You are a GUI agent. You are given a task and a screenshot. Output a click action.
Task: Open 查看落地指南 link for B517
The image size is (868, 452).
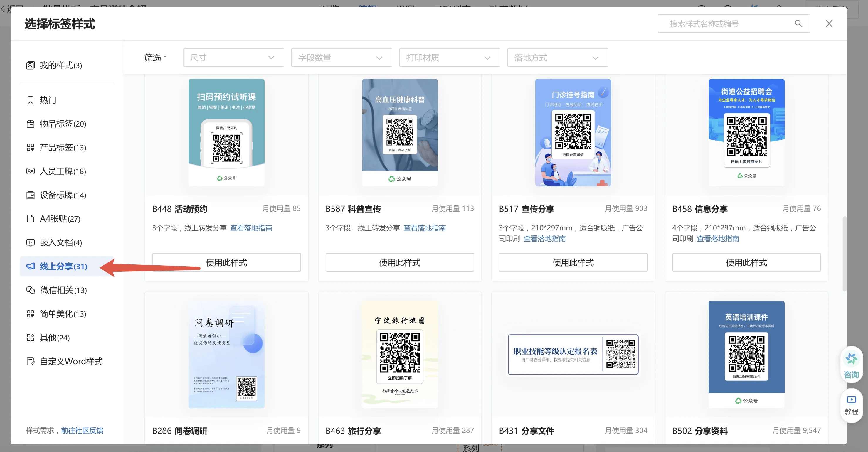(544, 238)
